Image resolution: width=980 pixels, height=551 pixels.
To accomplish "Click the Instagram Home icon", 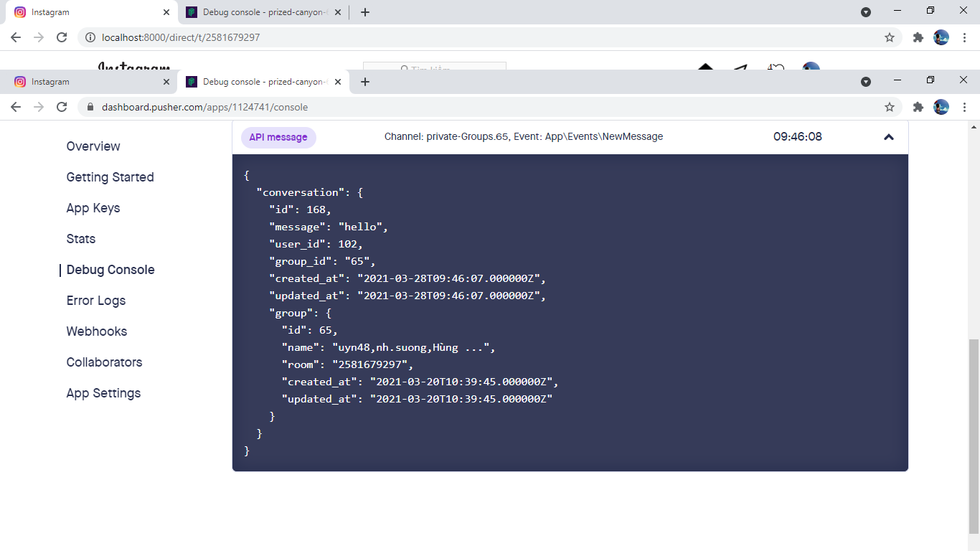I will click(706, 68).
